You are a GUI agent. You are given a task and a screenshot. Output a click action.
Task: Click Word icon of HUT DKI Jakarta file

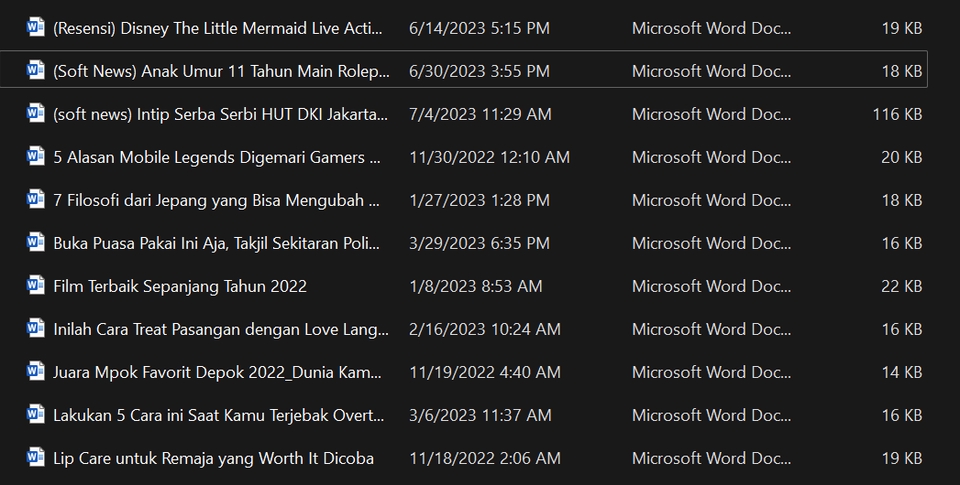tap(36, 113)
